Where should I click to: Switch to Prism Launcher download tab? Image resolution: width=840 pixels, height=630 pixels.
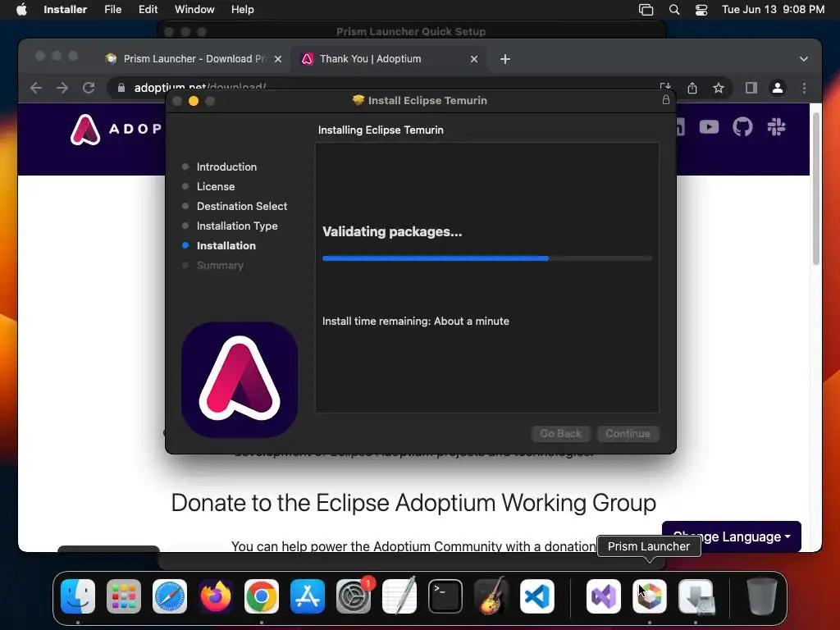[x=194, y=59]
